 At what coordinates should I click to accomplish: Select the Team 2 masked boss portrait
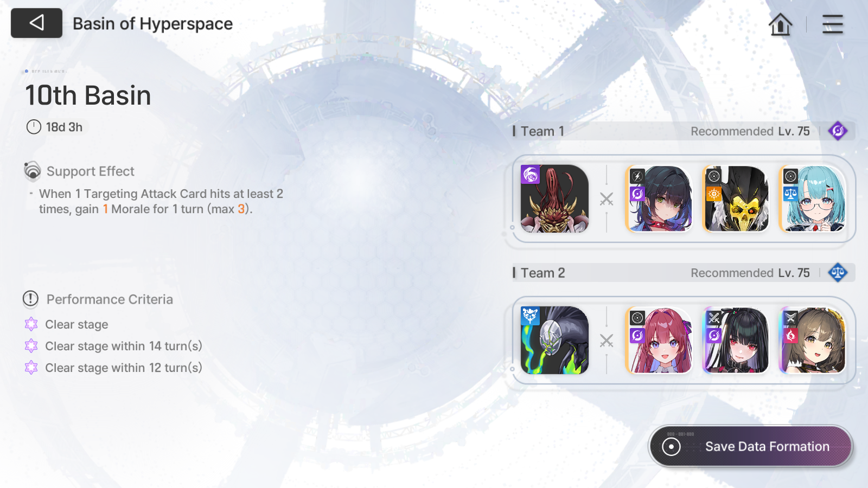point(554,341)
